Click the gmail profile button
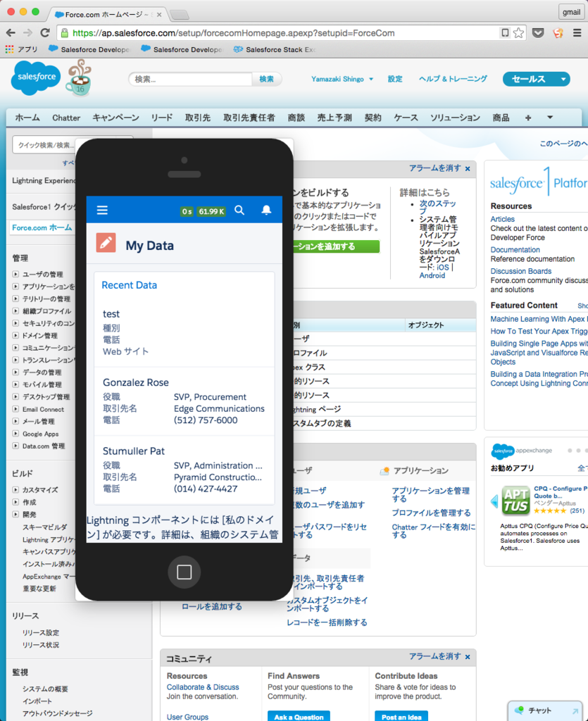The width and height of the screenshot is (588, 721). [x=571, y=12]
